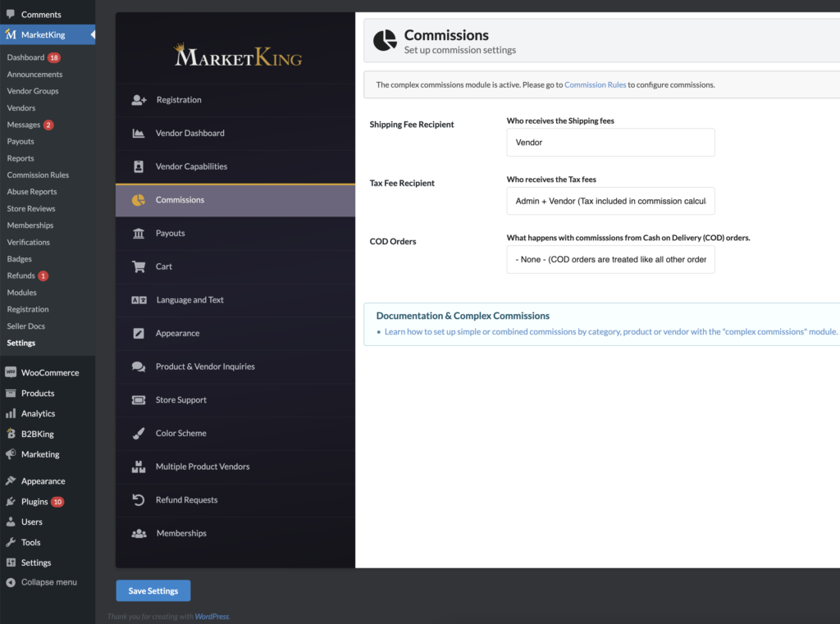
Task: Click the Products archive box icon
Action: click(10, 393)
